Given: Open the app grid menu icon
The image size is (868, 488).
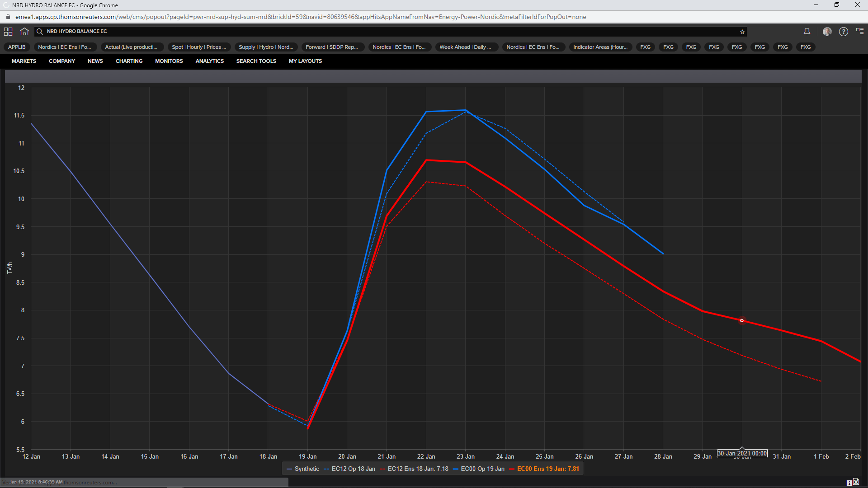Looking at the screenshot, I should click(8, 32).
